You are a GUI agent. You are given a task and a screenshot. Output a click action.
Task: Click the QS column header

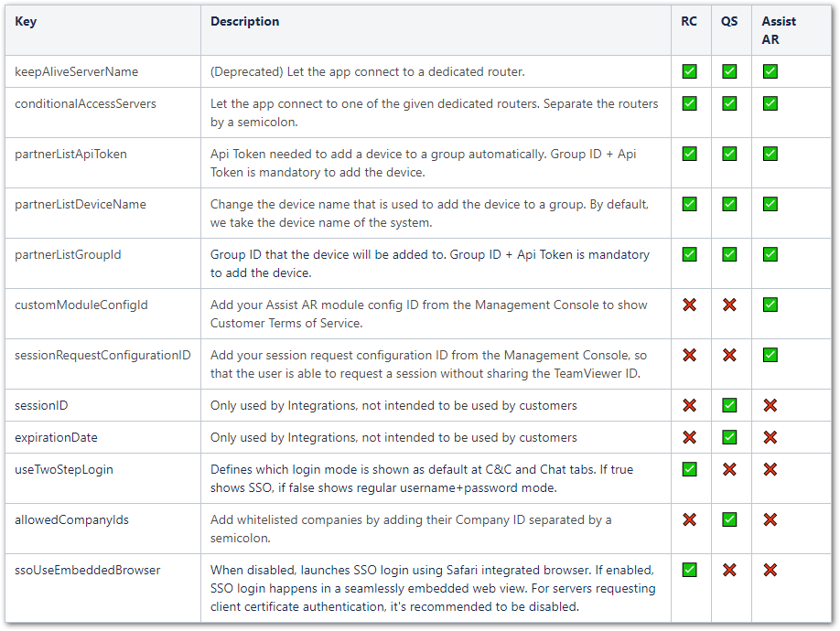(x=729, y=21)
